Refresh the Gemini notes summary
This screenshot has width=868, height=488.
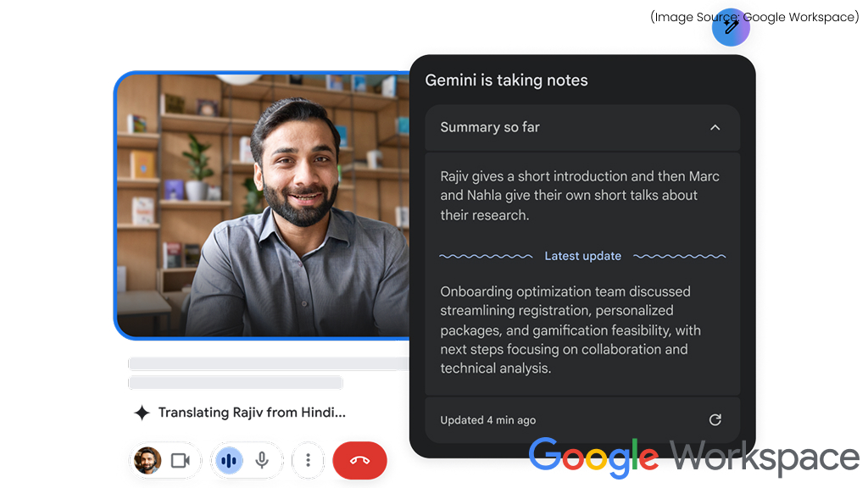[x=715, y=420]
